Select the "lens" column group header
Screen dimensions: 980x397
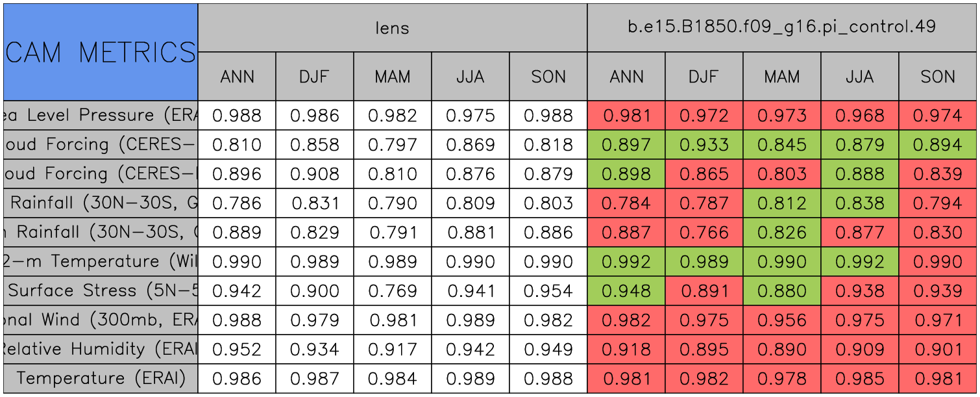[393, 27]
